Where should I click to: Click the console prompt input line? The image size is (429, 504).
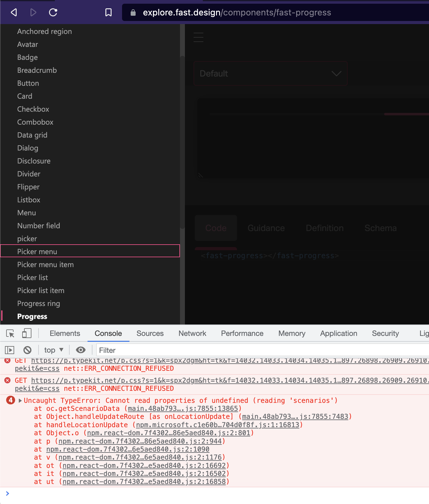(x=219, y=494)
